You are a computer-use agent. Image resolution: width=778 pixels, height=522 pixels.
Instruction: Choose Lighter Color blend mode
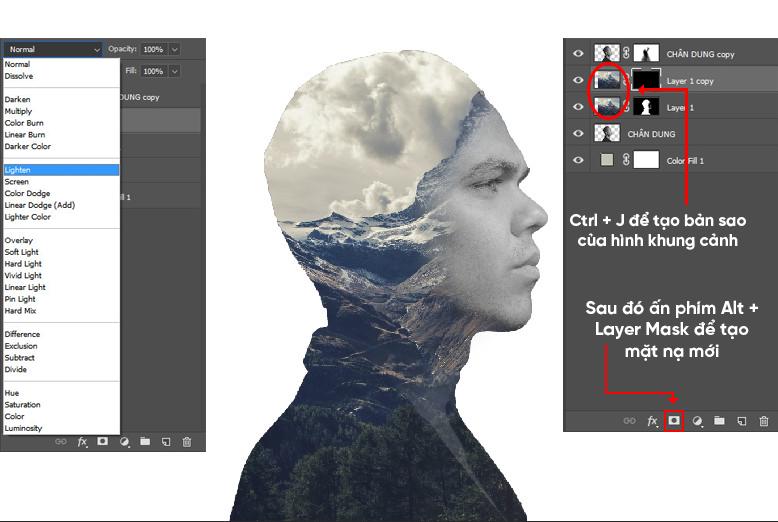click(x=61, y=217)
